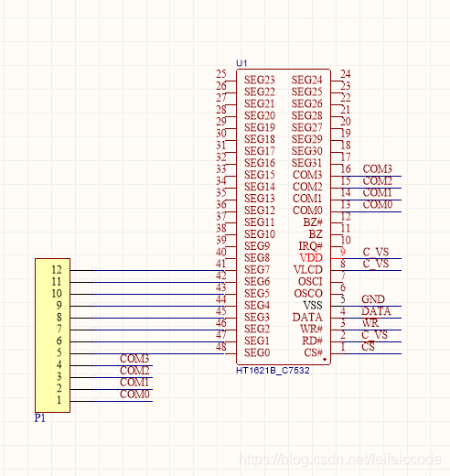The height and width of the screenshot is (476, 450).
Task: Select the WR# pin name
Action: 311,330
